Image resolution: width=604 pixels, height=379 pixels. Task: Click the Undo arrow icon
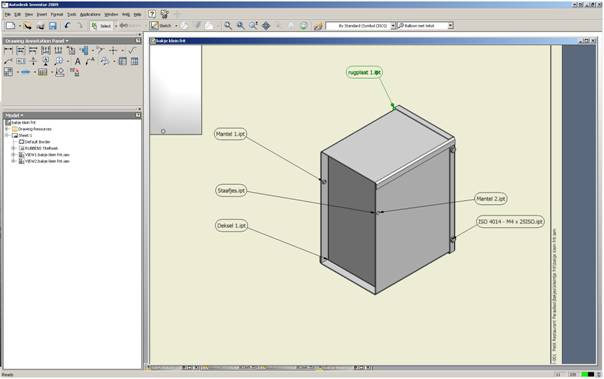click(67, 26)
